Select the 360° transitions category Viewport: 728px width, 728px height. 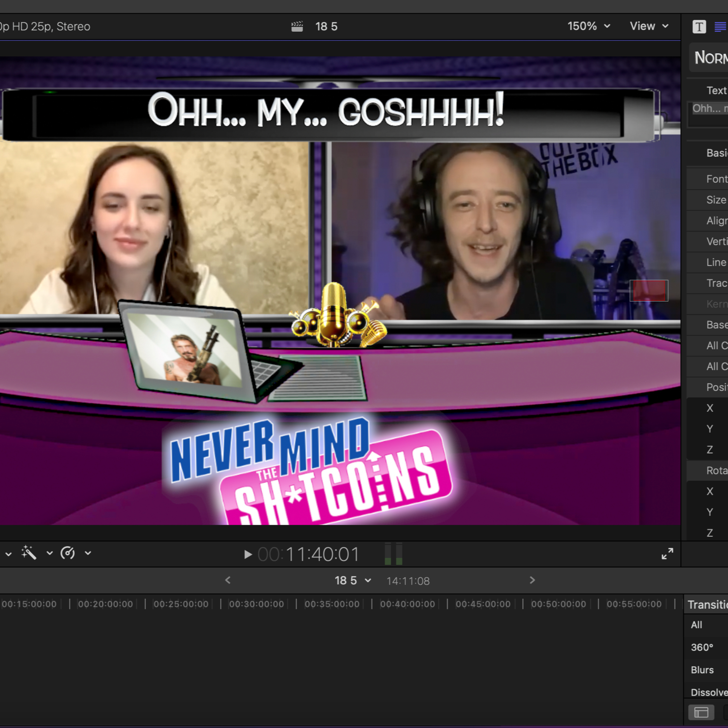click(702, 647)
